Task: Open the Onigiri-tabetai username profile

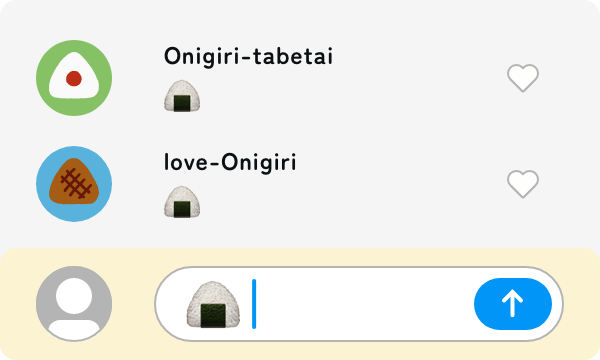Action: [x=248, y=57]
